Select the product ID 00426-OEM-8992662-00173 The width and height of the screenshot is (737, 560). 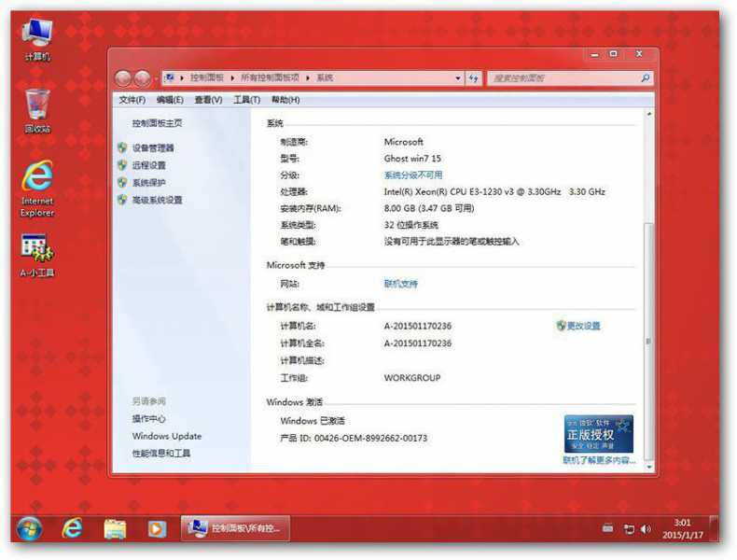371,439
